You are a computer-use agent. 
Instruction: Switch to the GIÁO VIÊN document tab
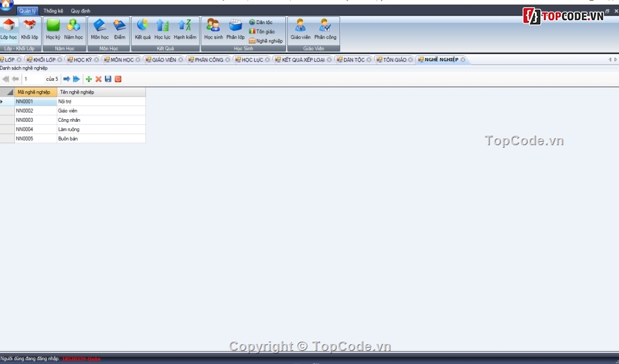tap(163, 60)
